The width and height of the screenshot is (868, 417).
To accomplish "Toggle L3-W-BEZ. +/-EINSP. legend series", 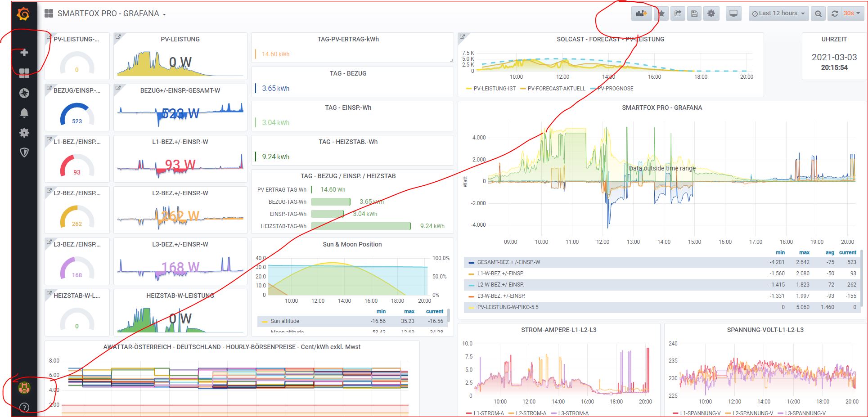I will [501, 296].
